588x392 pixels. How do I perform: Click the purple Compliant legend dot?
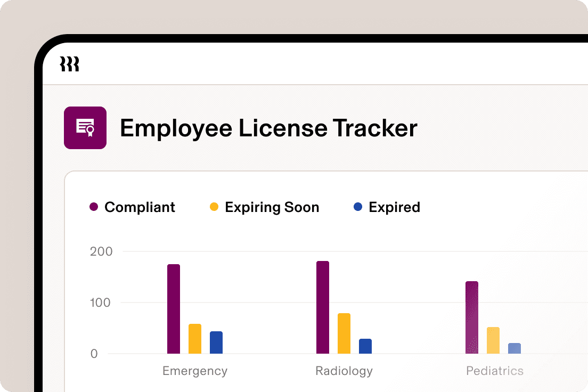click(94, 207)
